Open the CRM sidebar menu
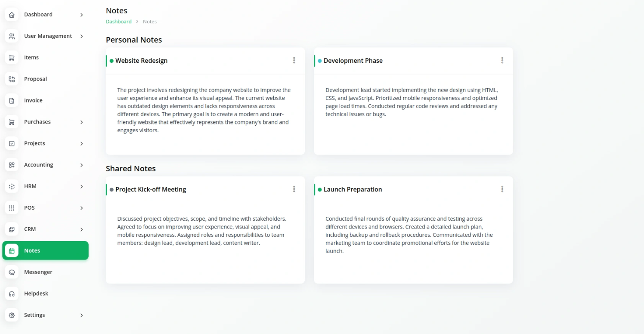Image resolution: width=644 pixels, height=334 pixels. tap(45, 229)
